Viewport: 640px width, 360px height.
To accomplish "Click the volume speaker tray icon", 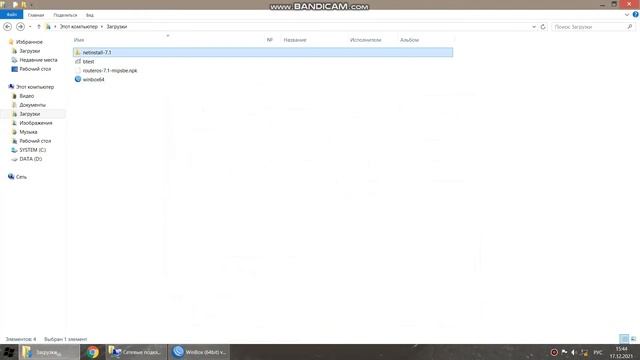I will (574, 352).
